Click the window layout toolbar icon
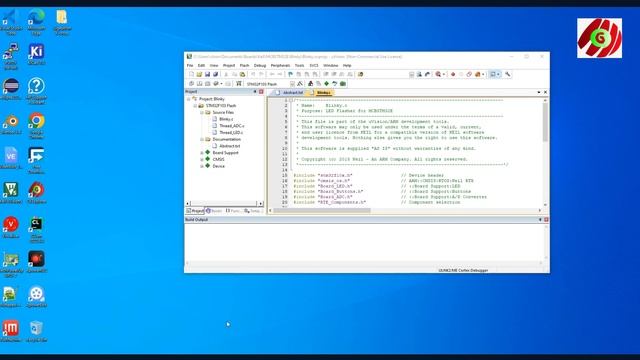Screen dimensions: 640x360 [x=493, y=74]
